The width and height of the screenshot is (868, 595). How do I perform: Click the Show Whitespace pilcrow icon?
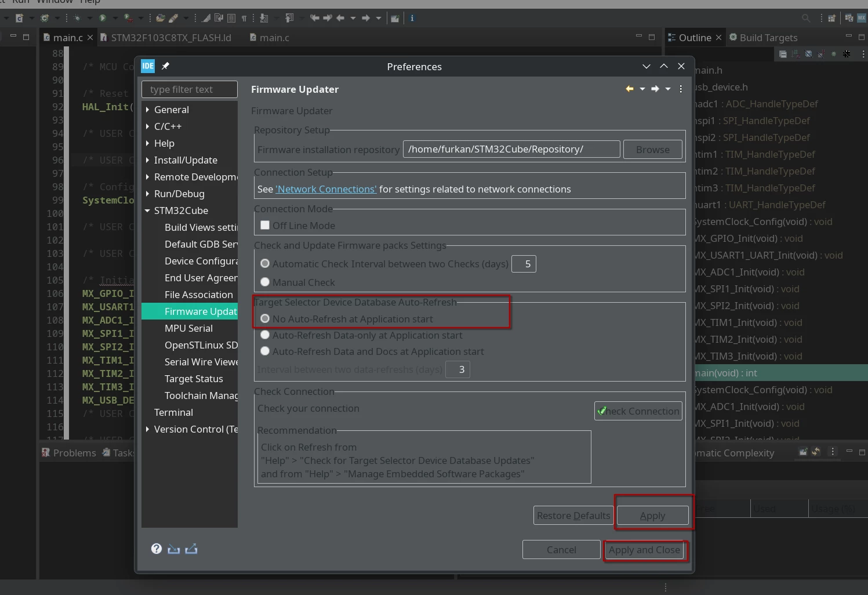244,18
